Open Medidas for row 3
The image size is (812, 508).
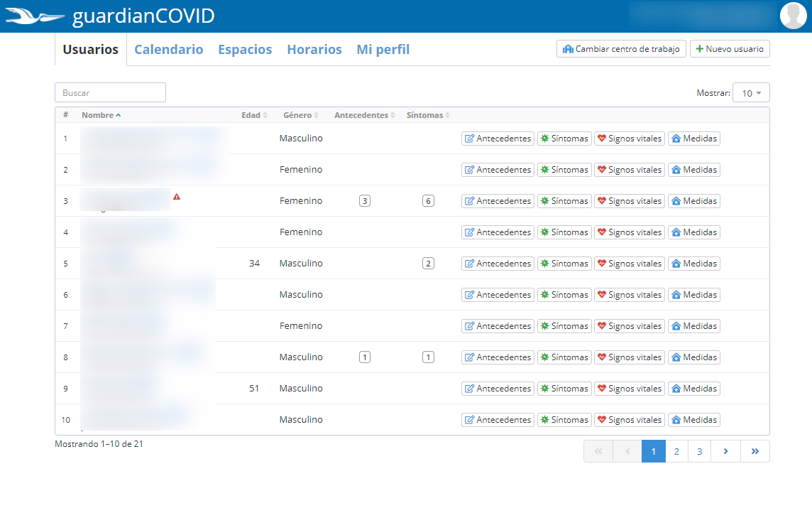point(694,201)
